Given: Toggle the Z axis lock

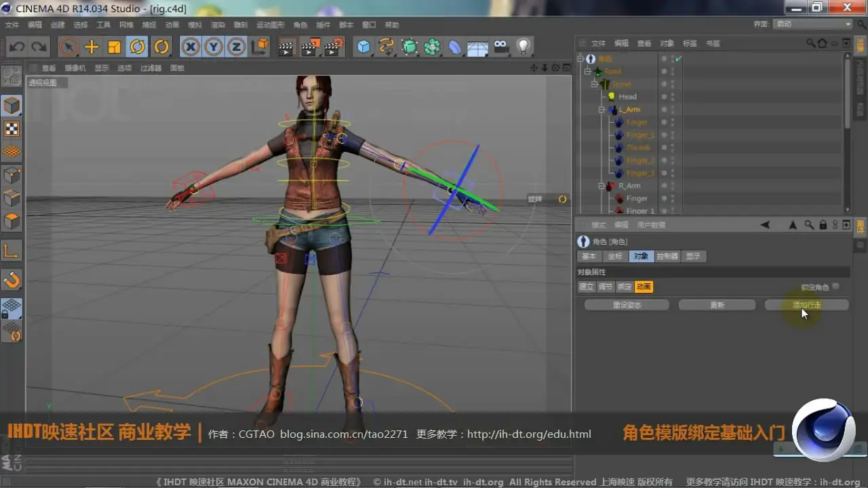Looking at the screenshot, I should [x=236, y=47].
